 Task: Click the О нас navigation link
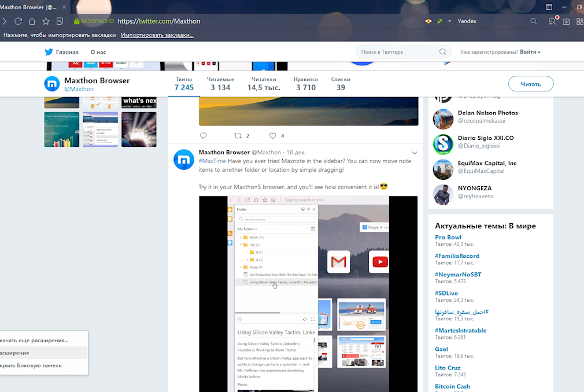click(x=98, y=52)
